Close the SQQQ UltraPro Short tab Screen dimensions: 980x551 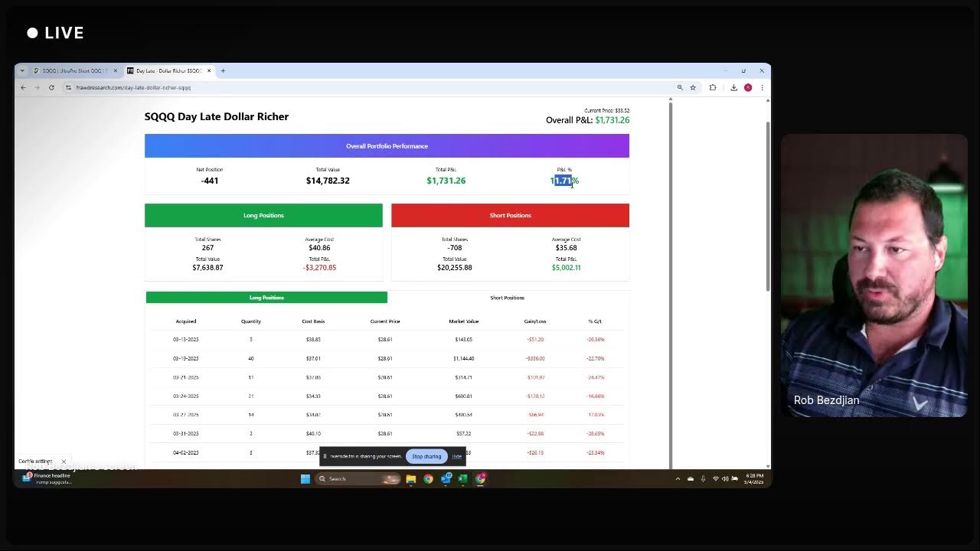(116, 70)
